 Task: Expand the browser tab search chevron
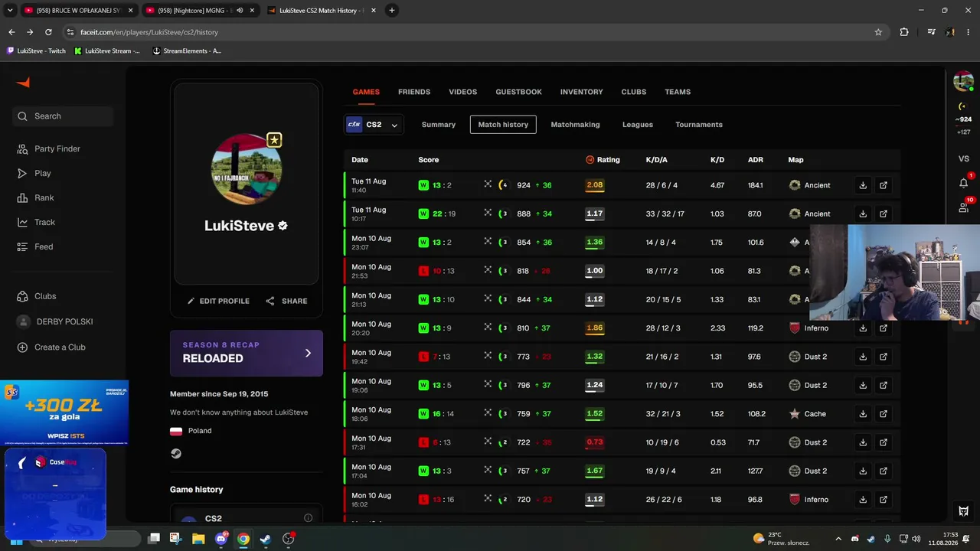tap(10, 11)
